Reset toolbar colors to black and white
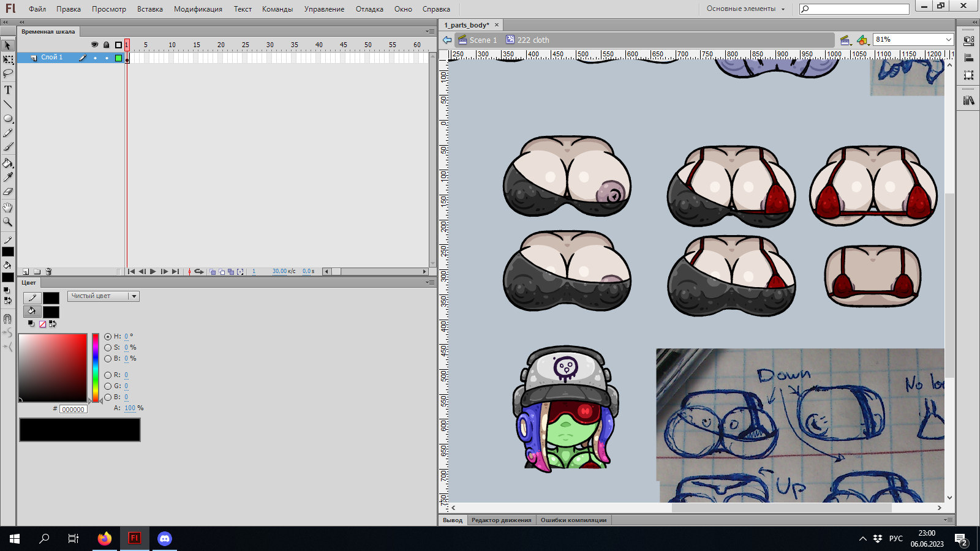Image resolution: width=980 pixels, height=551 pixels. [7, 291]
